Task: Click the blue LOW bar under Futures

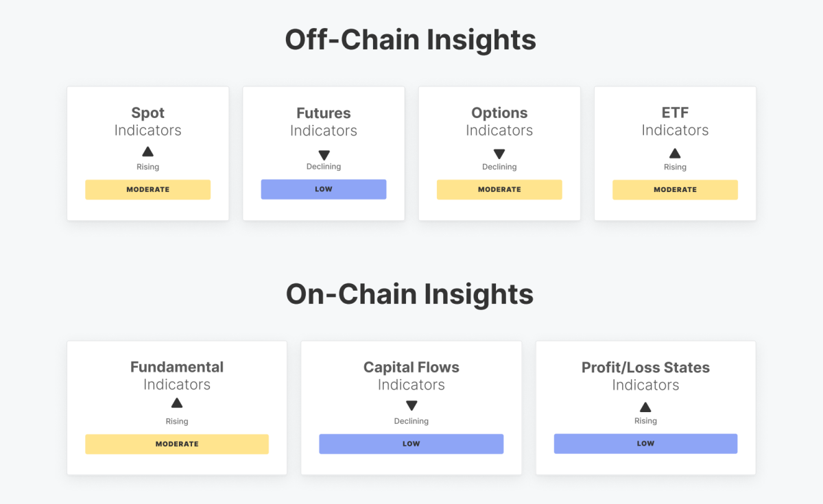Action: [324, 190]
